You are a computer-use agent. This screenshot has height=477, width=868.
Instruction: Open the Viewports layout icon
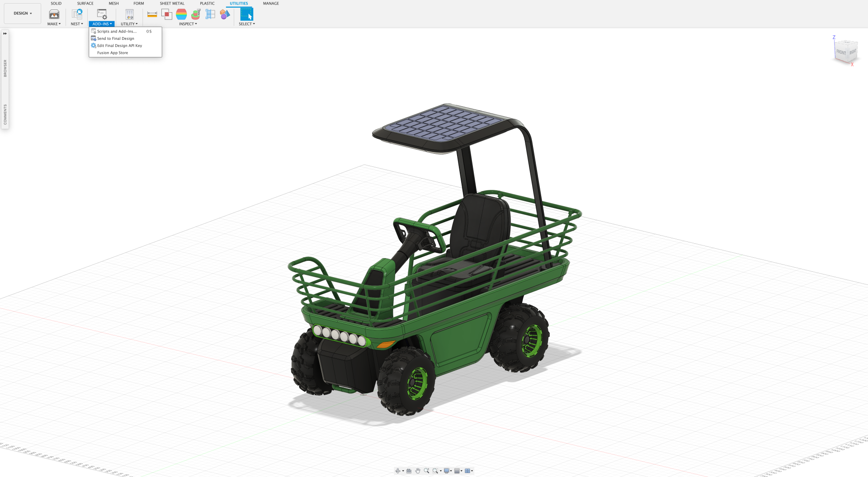coord(467,471)
